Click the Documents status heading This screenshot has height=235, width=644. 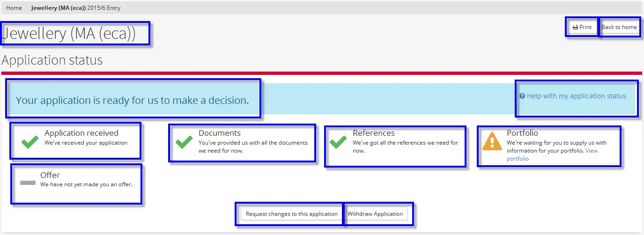(x=220, y=133)
